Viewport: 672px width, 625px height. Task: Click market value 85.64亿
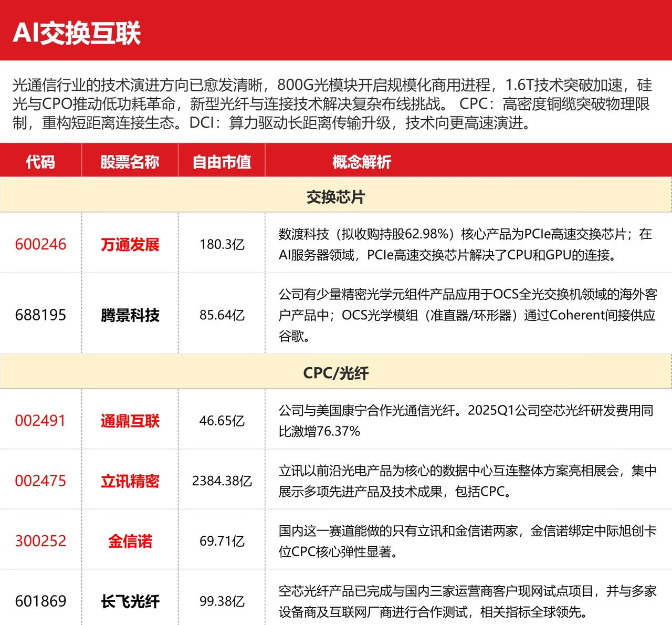click(222, 315)
